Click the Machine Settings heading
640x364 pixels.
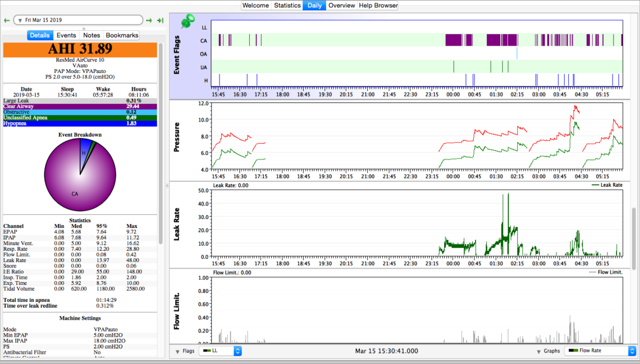80,319
